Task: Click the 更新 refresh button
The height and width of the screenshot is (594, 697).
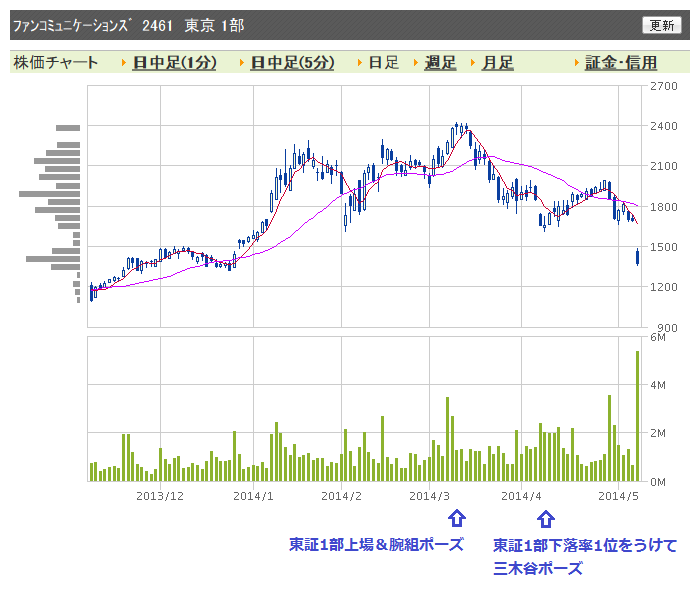Action: [661, 25]
